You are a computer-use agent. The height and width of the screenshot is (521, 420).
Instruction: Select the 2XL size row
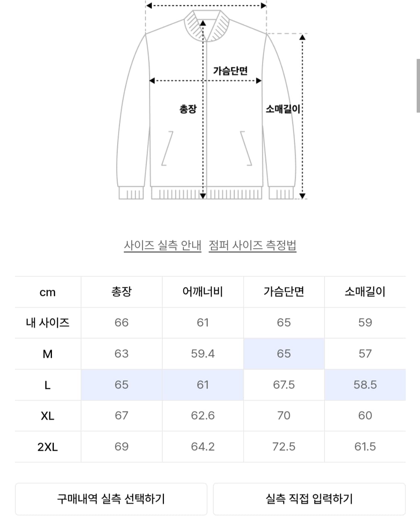(x=47, y=446)
